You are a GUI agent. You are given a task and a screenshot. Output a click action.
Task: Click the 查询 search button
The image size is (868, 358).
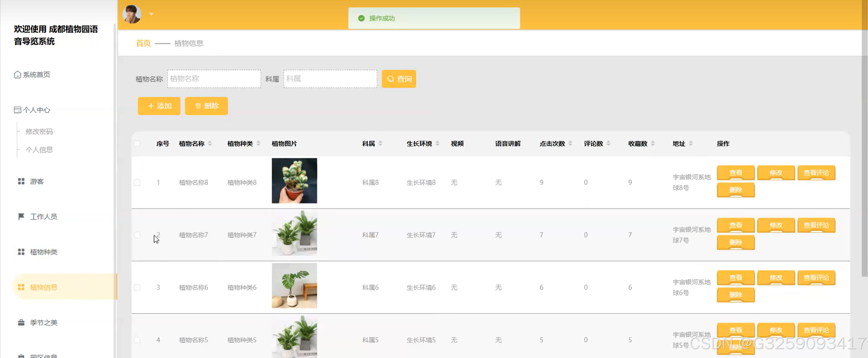click(399, 79)
